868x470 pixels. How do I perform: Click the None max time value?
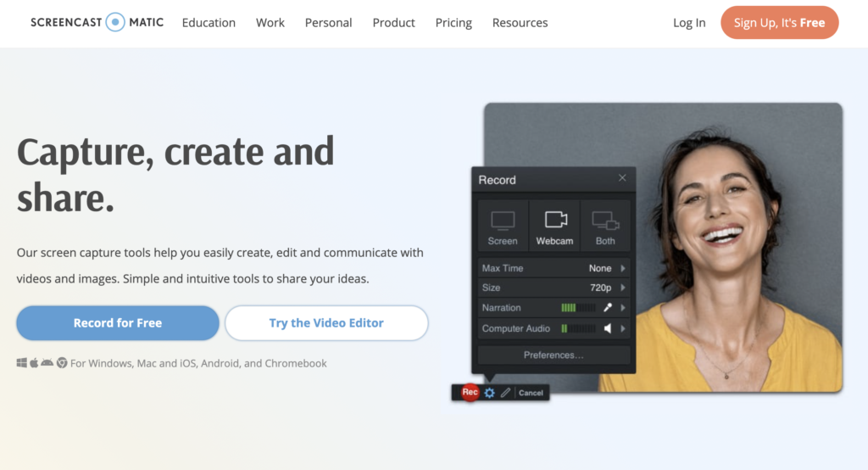600,268
